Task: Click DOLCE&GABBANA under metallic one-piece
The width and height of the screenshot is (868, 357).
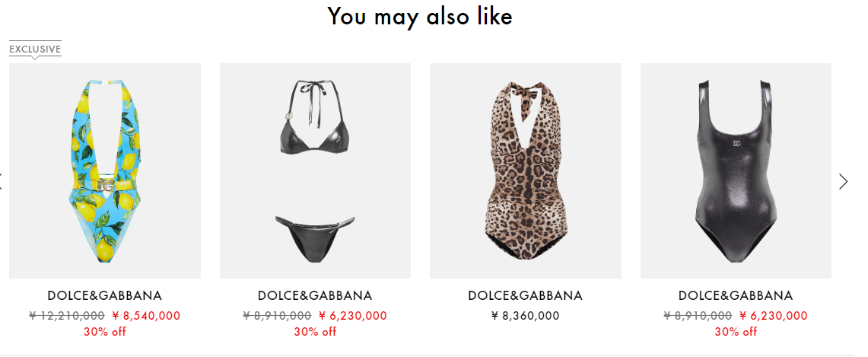Action: (x=736, y=295)
